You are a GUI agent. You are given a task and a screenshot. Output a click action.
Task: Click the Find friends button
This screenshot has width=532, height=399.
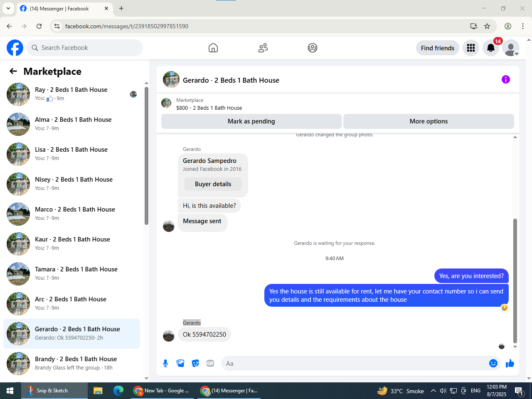point(438,48)
